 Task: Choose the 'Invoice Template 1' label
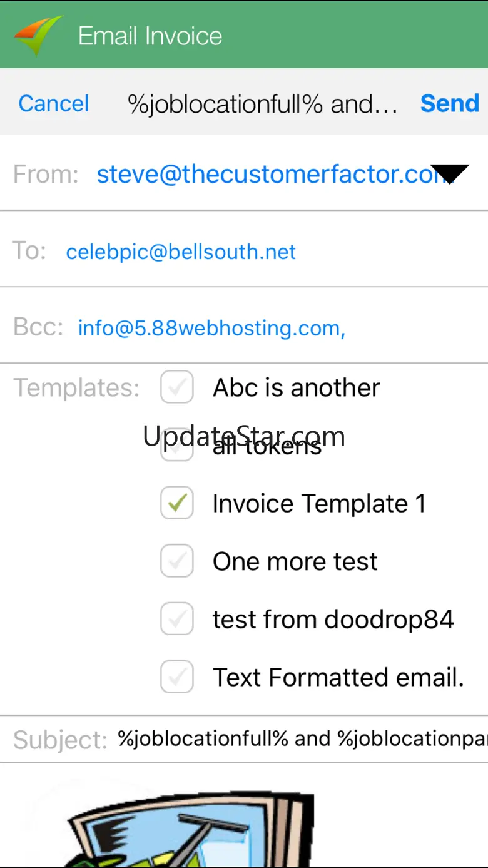[318, 503]
